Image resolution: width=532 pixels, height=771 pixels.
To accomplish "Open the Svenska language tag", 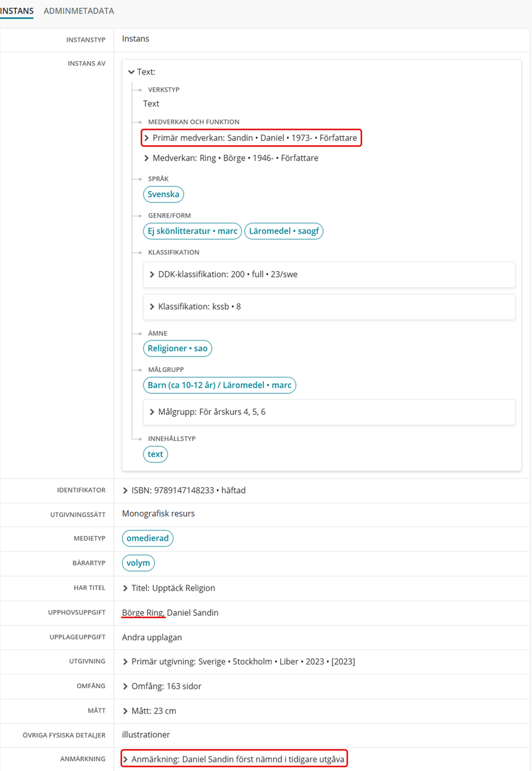I will (163, 194).
